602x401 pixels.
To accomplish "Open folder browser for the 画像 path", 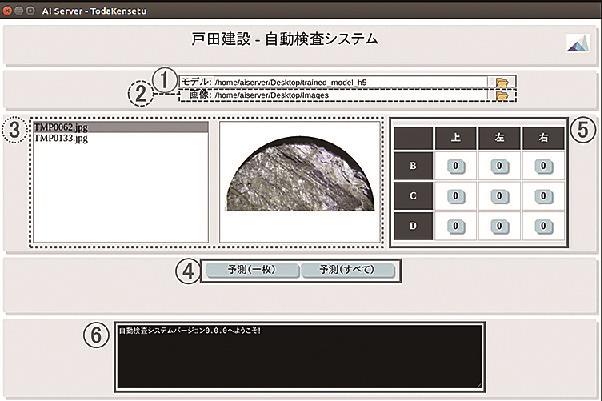I will coord(501,96).
